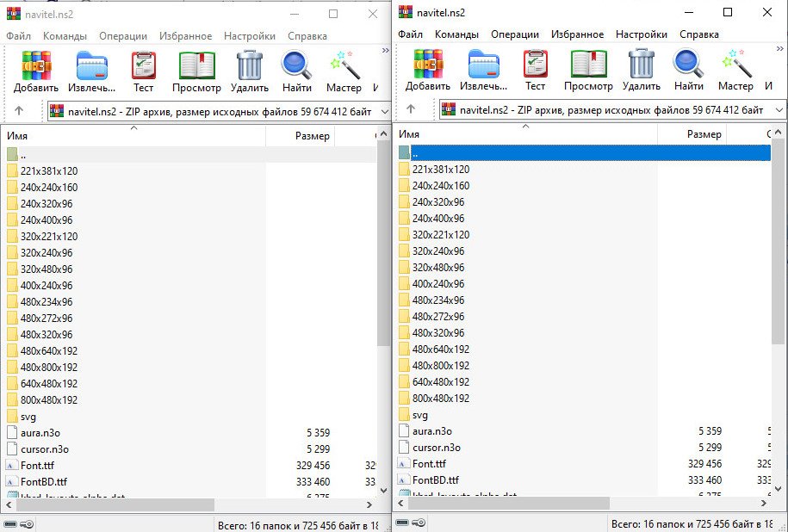Click vertical scrollbar down arrow in left window
This screenshot has width=788, height=532.
click(384, 491)
